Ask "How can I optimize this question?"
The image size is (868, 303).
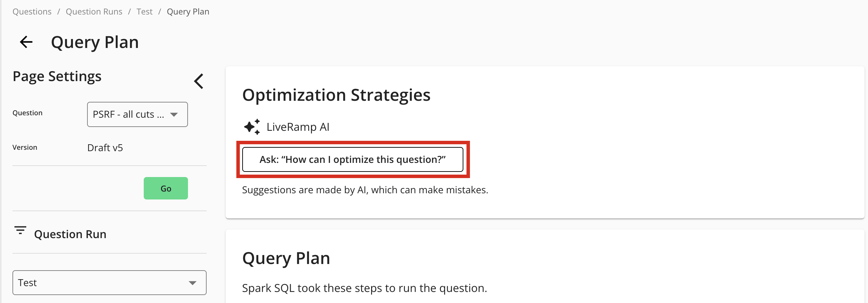coord(352,159)
